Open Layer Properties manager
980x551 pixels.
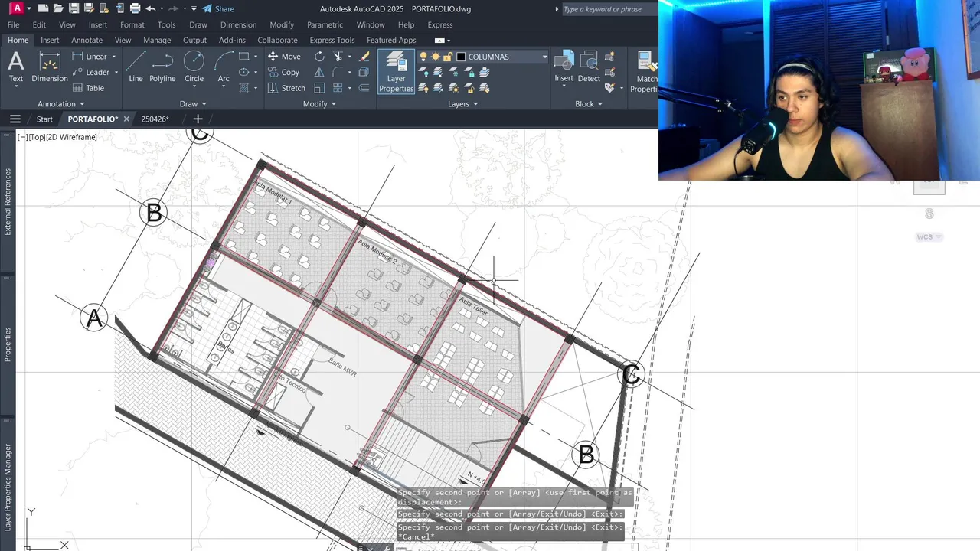point(396,72)
